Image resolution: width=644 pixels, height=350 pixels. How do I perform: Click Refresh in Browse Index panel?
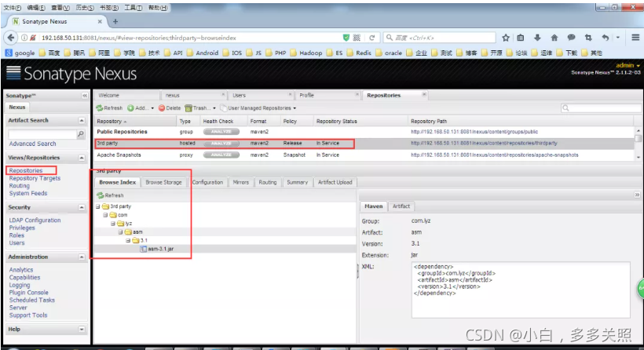110,195
